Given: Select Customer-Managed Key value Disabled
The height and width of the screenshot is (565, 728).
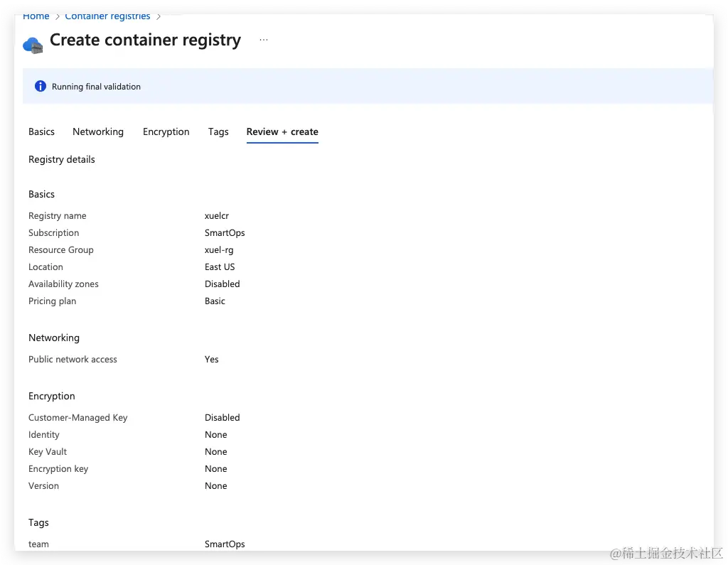Looking at the screenshot, I should 223,417.
